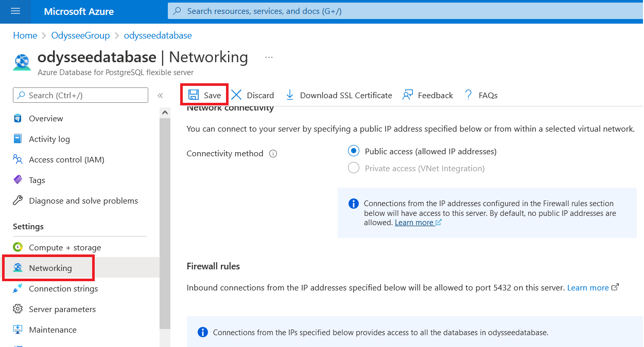Viewport: 644px width, 347px height.
Task: Focus the sidebar Search (Ctrl+/) field
Action: point(80,95)
